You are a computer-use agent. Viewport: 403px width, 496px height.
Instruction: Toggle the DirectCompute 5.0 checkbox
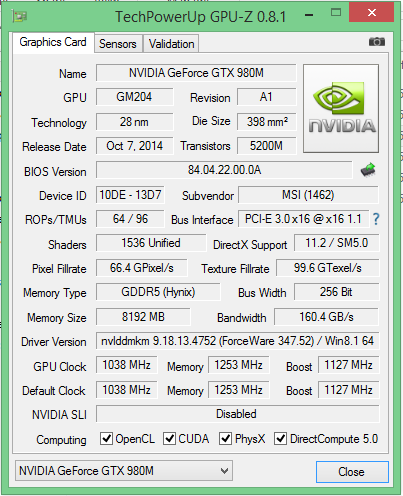click(280, 439)
